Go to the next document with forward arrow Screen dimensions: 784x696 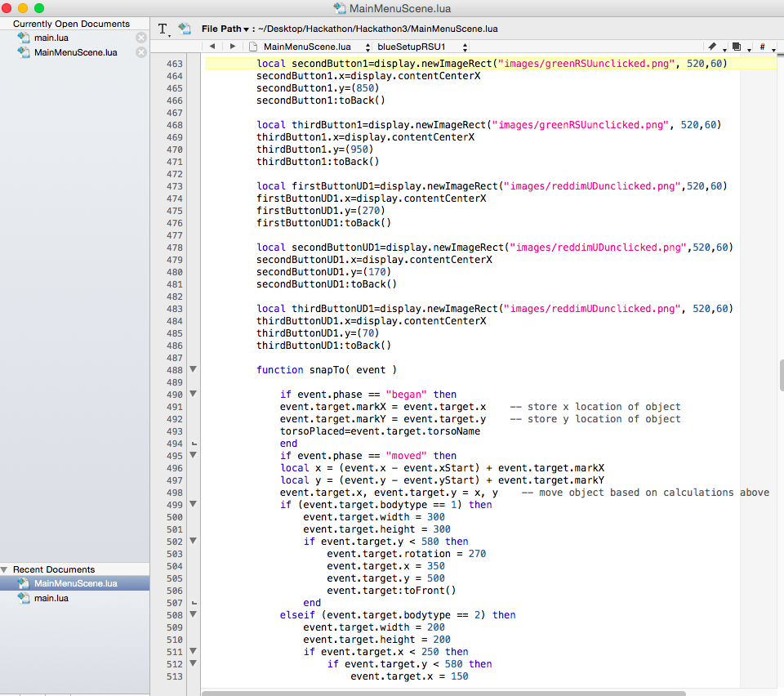[x=232, y=47]
